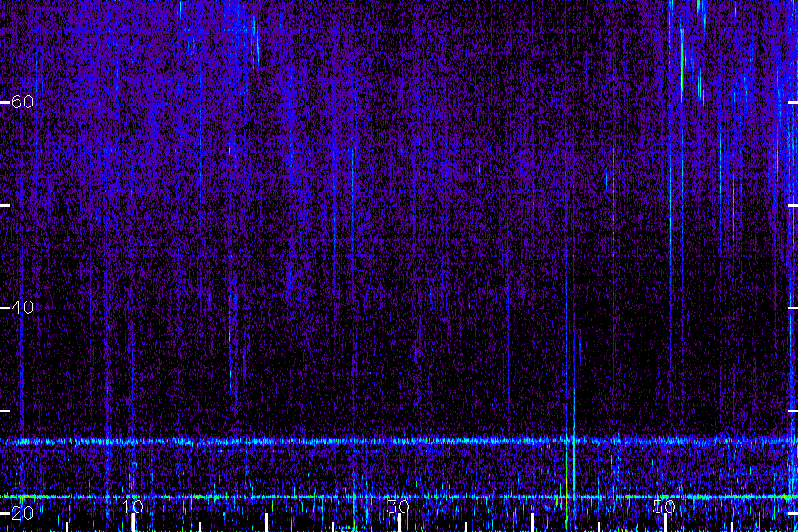The image size is (798, 532).
Task: Click the tall tick mark under label 30
Action: 400,523
